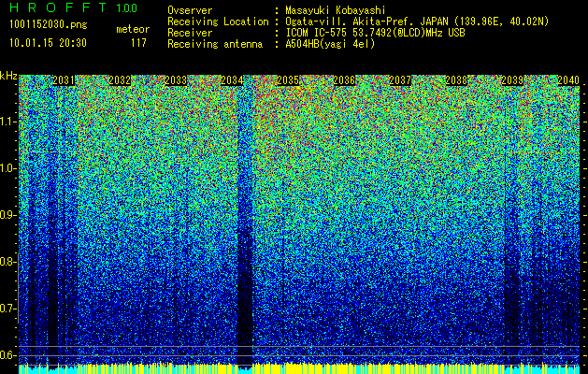Click the HROFFT 1.0.0 title text

[74, 7]
